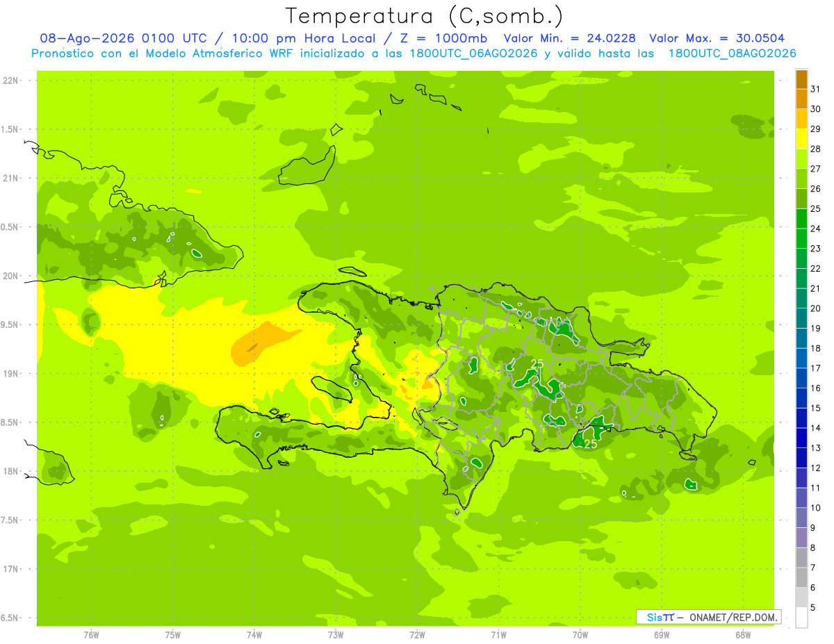The width and height of the screenshot is (834, 644).
Task: Pick the blue band between 14 and 15
Action: 801,418
